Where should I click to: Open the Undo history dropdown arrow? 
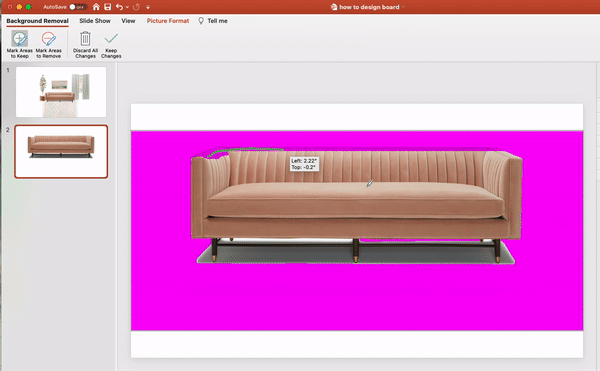pyautogui.click(x=127, y=7)
